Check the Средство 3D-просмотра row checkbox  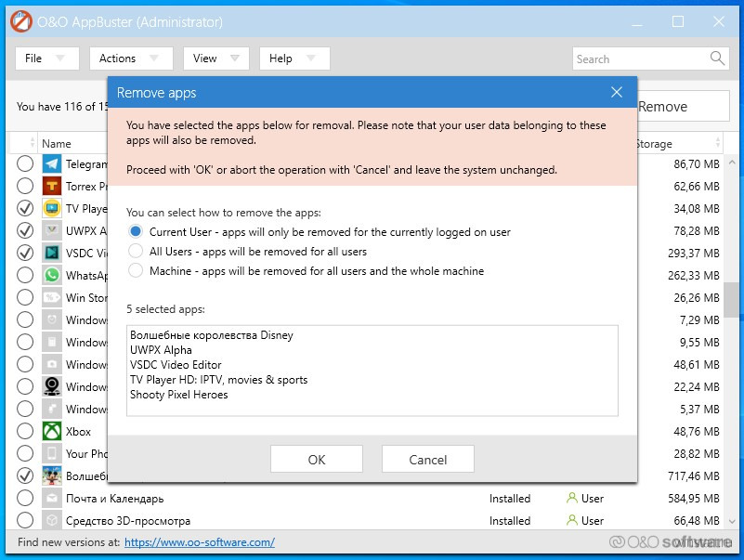click(25, 521)
